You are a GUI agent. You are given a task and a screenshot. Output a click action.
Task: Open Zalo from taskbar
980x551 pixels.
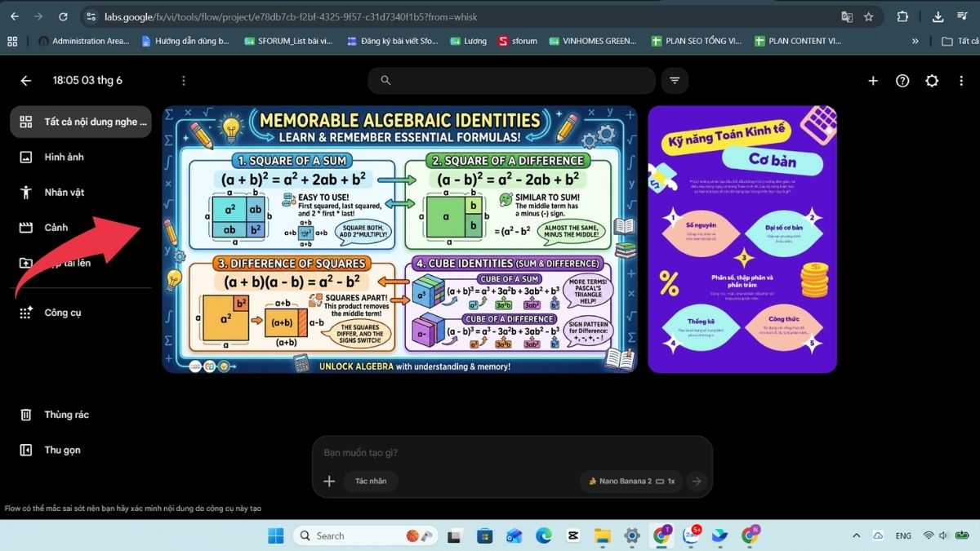pos(691,535)
